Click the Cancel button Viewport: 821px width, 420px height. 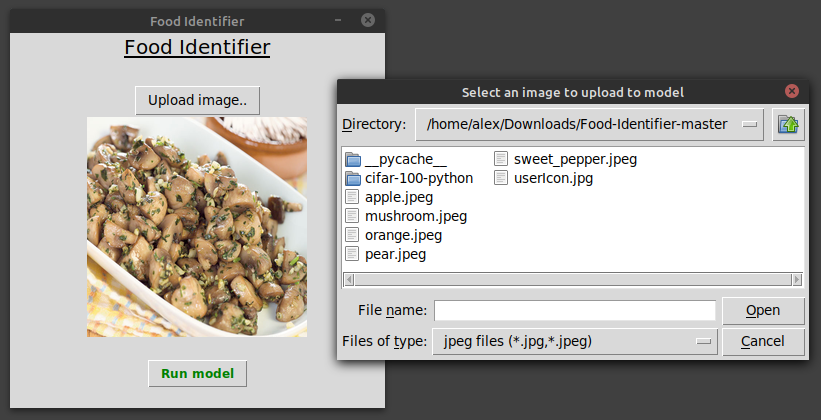763,342
